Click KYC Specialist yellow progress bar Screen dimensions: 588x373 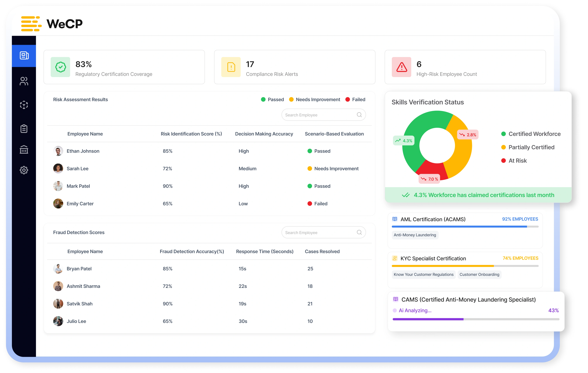(465, 266)
